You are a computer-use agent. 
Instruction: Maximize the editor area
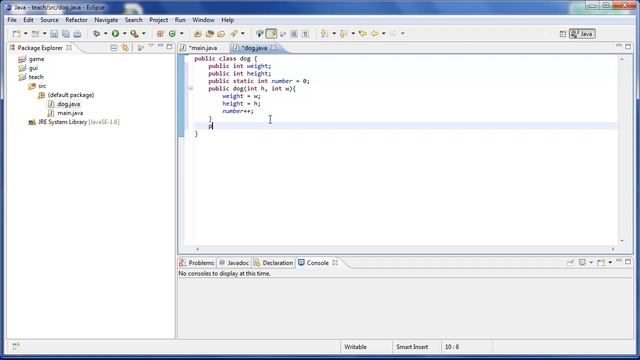click(628, 46)
